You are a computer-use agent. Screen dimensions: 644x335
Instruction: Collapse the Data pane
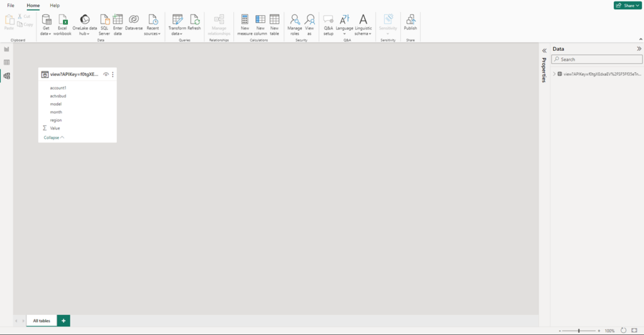click(639, 49)
